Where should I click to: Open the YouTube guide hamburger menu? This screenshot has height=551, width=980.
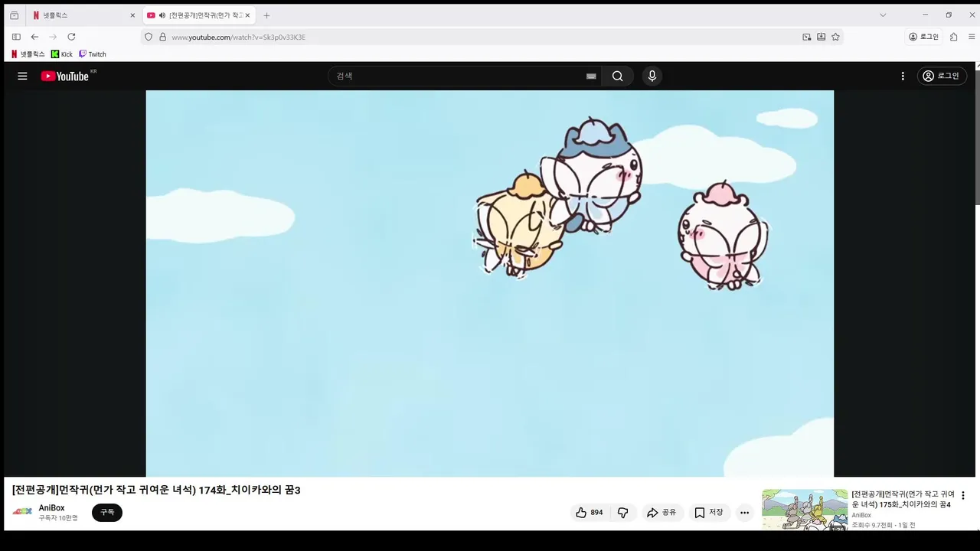pos(22,76)
